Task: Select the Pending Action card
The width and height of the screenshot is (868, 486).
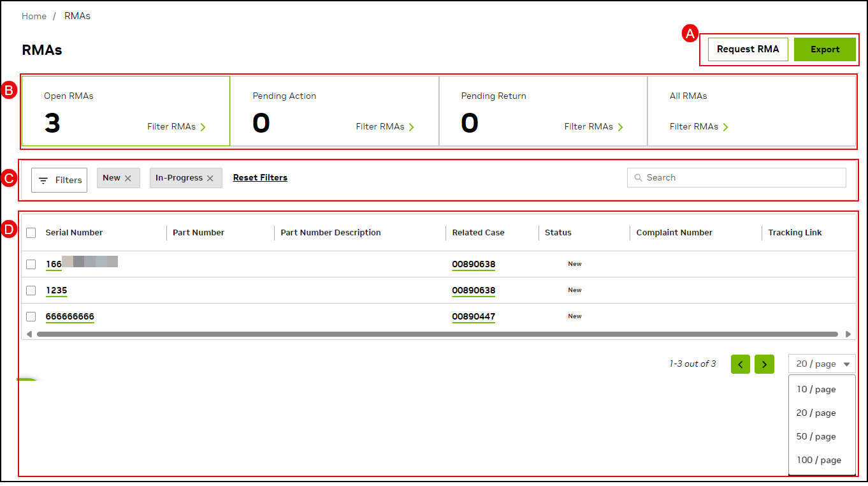Action: pyautogui.click(x=335, y=111)
